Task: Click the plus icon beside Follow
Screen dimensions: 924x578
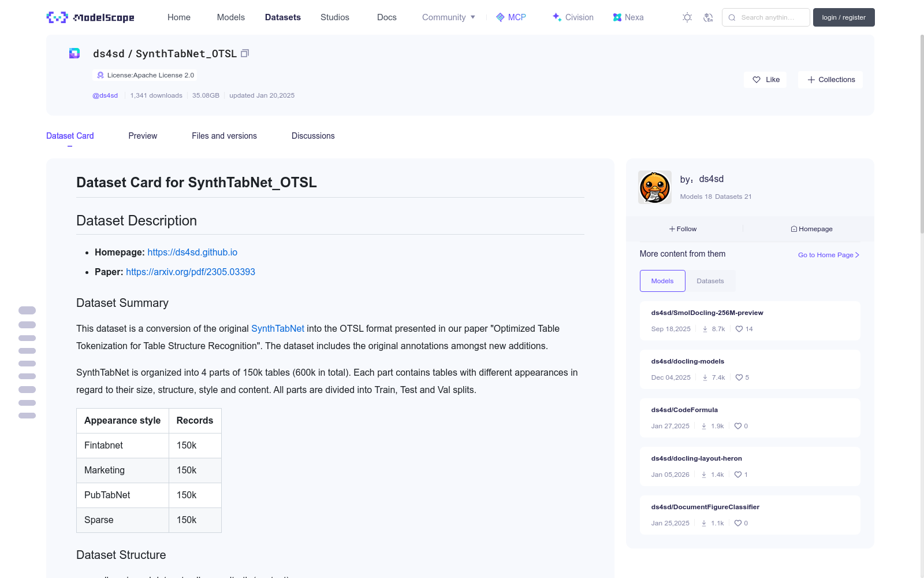Action: click(x=672, y=229)
